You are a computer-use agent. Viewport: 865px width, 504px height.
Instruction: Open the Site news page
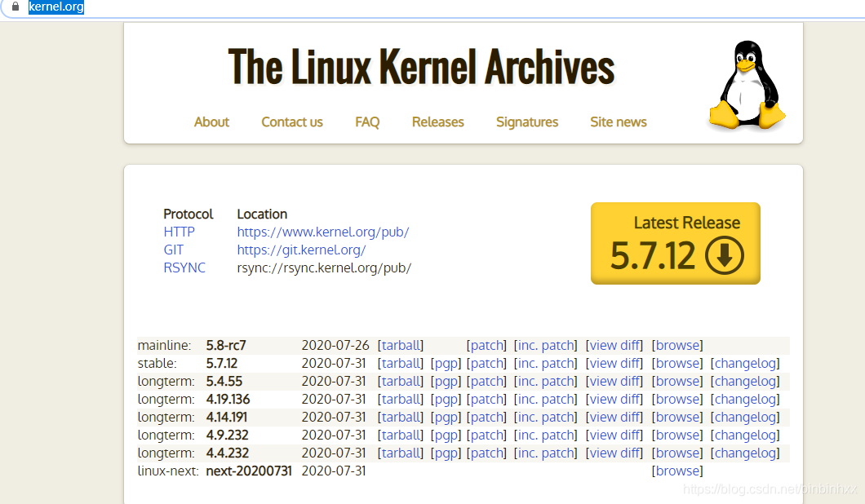click(x=619, y=122)
